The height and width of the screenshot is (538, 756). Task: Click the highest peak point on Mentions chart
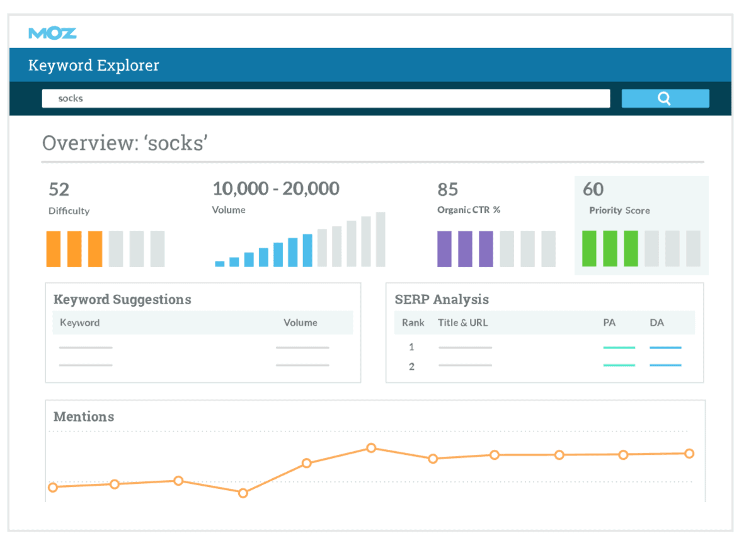pos(371,448)
